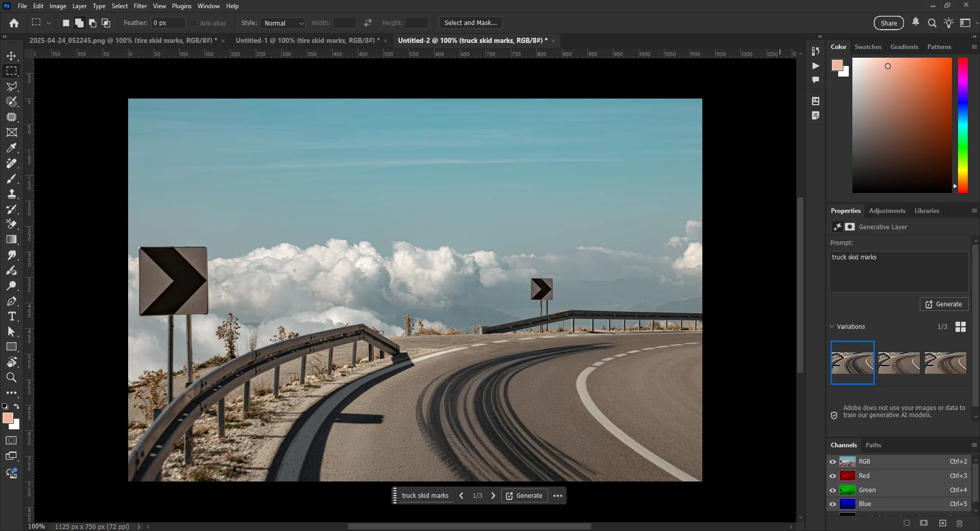The height and width of the screenshot is (531, 980).
Task: Click the hue spectrum slider
Action: point(963,125)
